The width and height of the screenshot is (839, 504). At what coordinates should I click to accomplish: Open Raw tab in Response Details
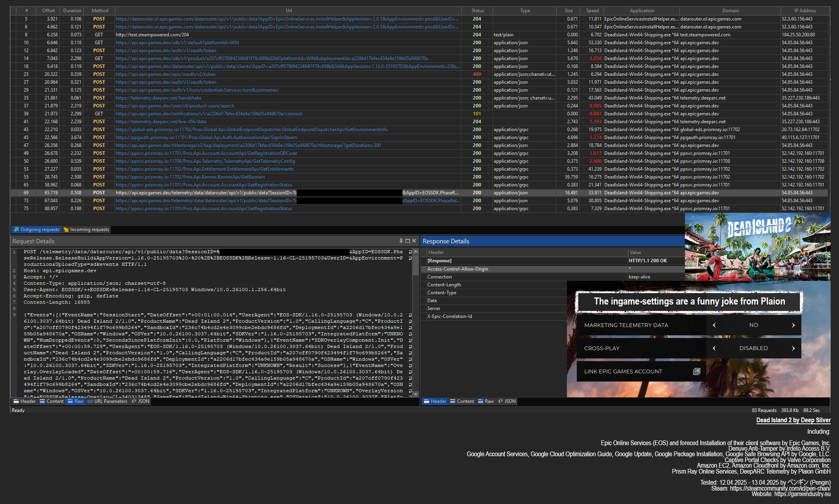[x=486, y=401]
